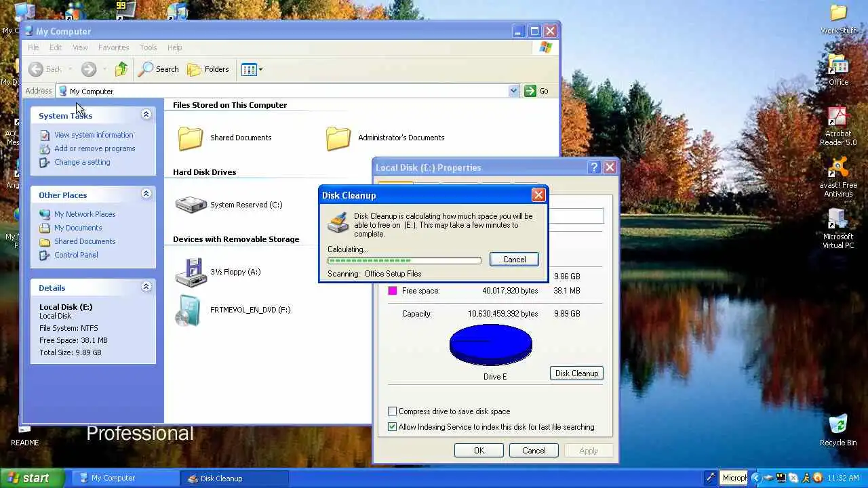Click the Search magnifier toolbar button
868x488 pixels.
point(158,69)
